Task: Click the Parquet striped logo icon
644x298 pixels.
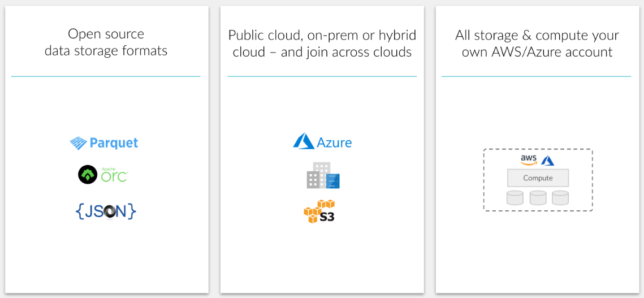Action: pyautogui.click(x=78, y=143)
